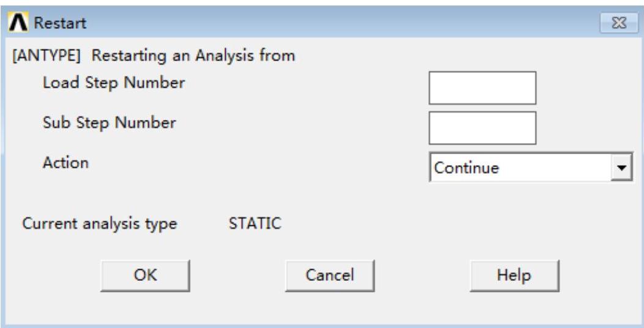644x328 pixels.
Task: Focus the Sub Step Number field
Action: click(482, 128)
